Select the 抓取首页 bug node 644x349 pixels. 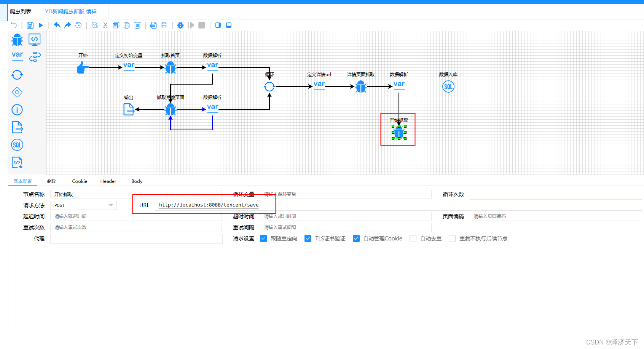click(171, 68)
